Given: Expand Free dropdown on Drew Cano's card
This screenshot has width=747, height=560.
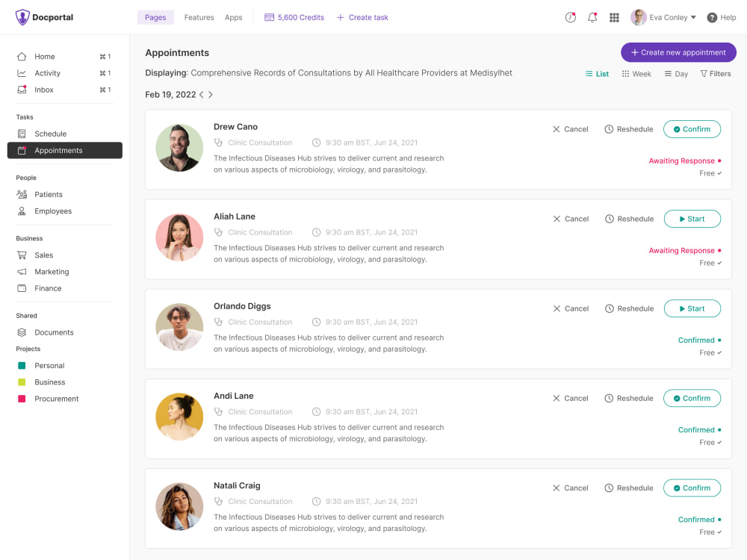Looking at the screenshot, I should [x=719, y=173].
